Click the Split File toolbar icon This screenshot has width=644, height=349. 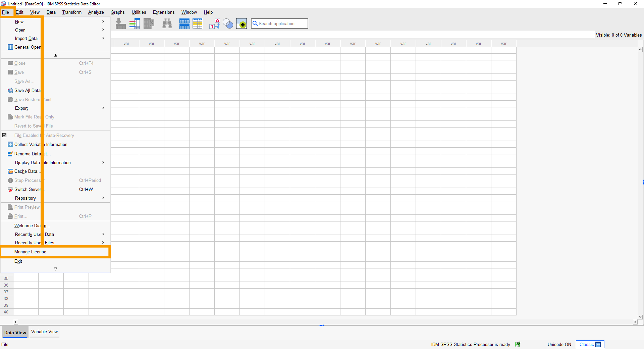click(184, 23)
